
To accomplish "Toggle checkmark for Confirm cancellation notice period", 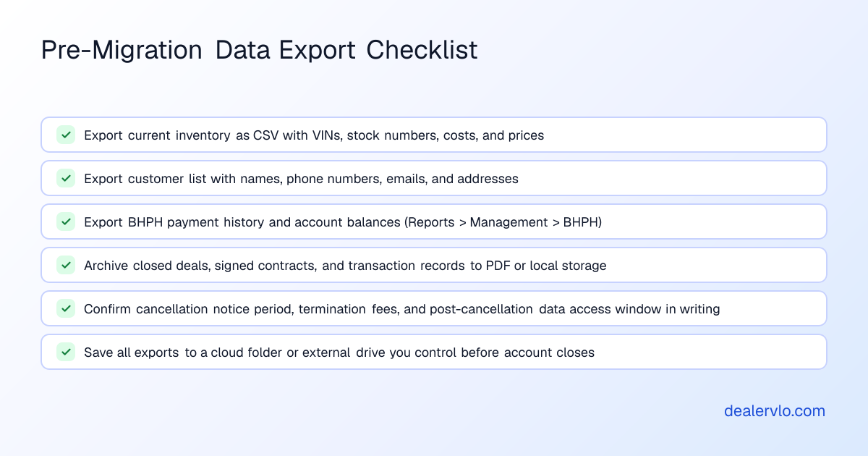I will (x=66, y=308).
